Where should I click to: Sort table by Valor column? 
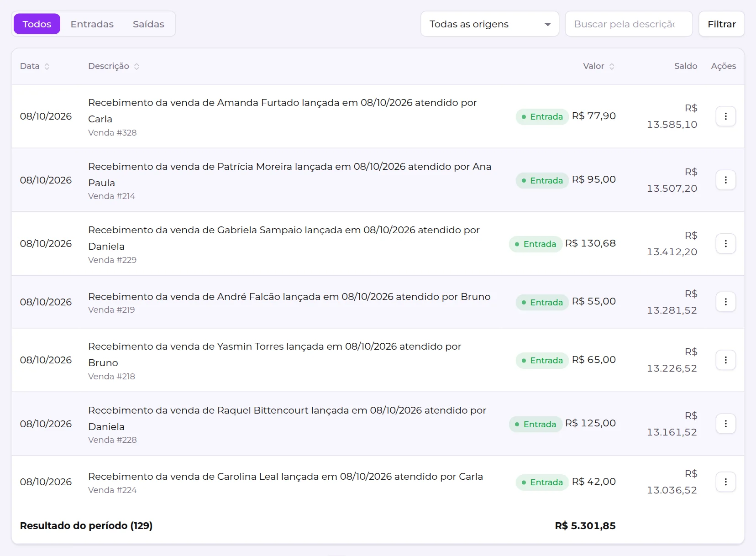(x=599, y=66)
